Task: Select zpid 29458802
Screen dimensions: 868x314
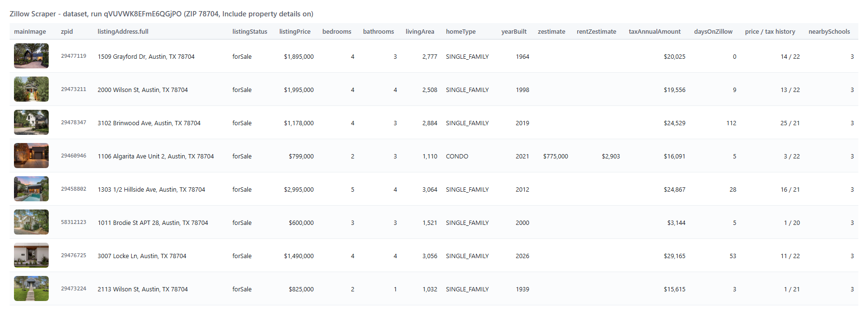Action: click(x=73, y=189)
